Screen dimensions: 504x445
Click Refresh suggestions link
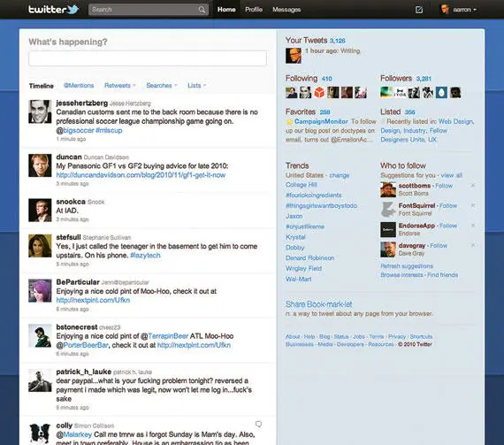[407, 266]
